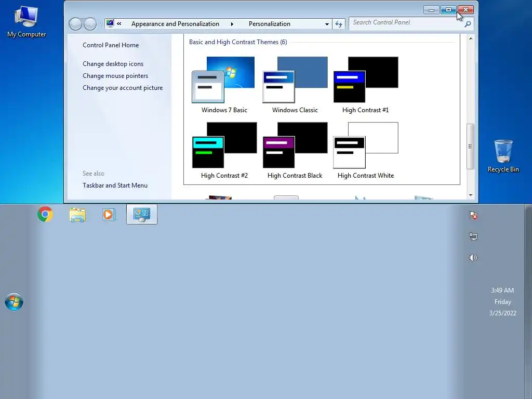The height and width of the screenshot is (399, 532).
Task: Open Change your account picture link
Action: click(123, 87)
